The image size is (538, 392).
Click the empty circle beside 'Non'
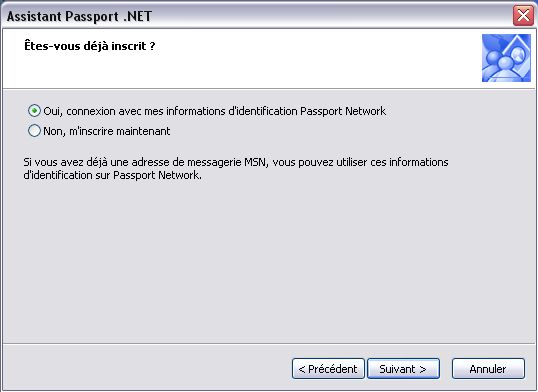pos(34,131)
